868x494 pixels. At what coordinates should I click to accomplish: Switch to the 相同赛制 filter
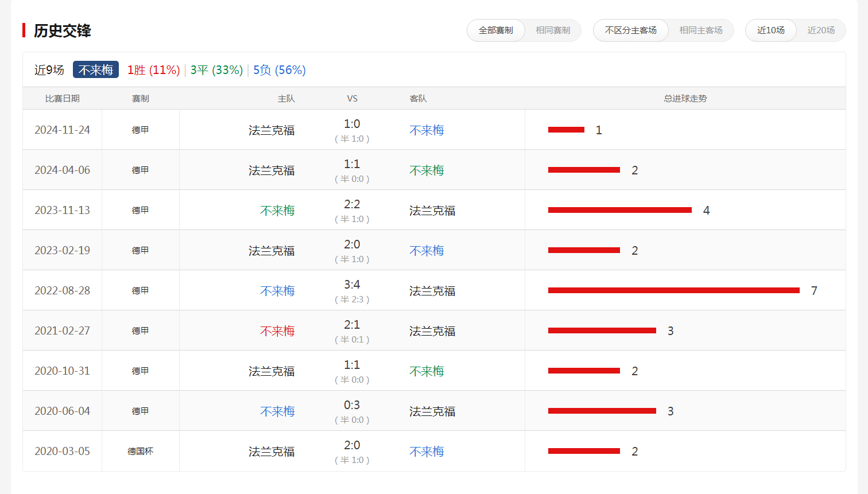coord(552,30)
